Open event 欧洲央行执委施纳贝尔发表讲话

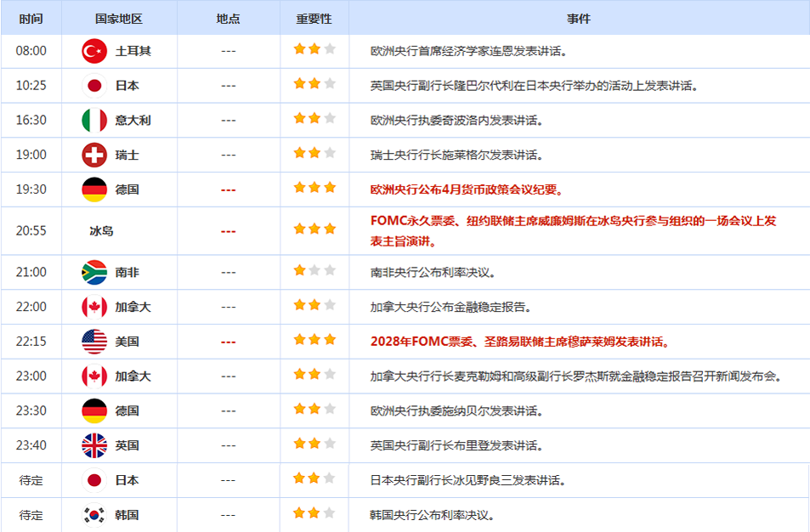456,410
